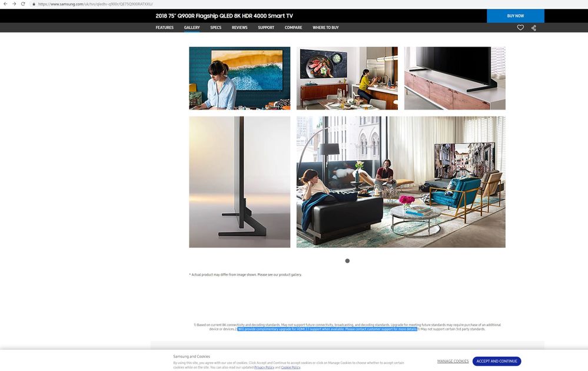Switch to the COMPARE tab
The width and height of the screenshot is (588, 371).
[293, 28]
